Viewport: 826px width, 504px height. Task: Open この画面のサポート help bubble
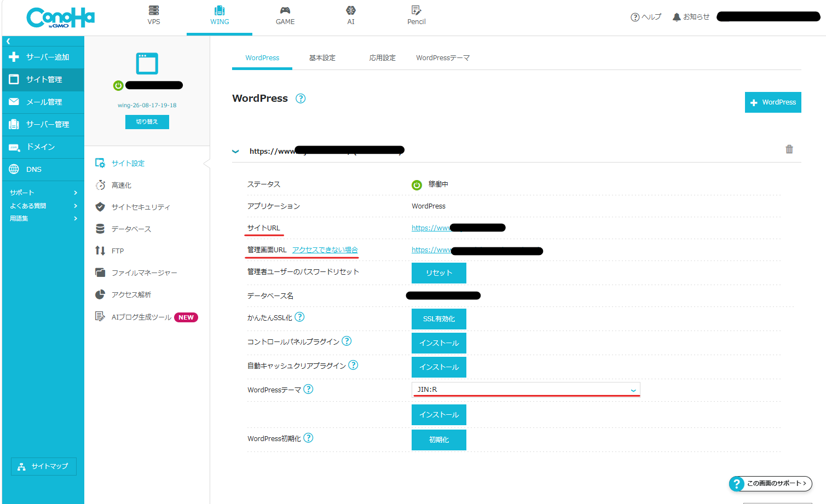(771, 483)
